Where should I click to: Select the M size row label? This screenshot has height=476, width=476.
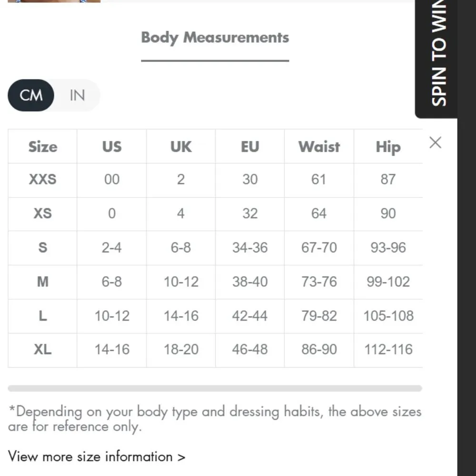(42, 282)
